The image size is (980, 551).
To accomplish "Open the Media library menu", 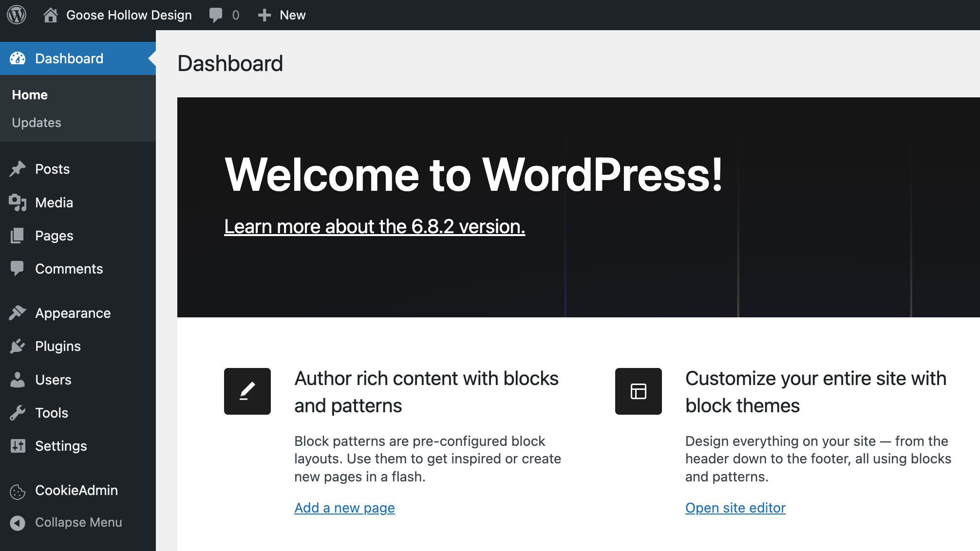I will pyautogui.click(x=54, y=202).
